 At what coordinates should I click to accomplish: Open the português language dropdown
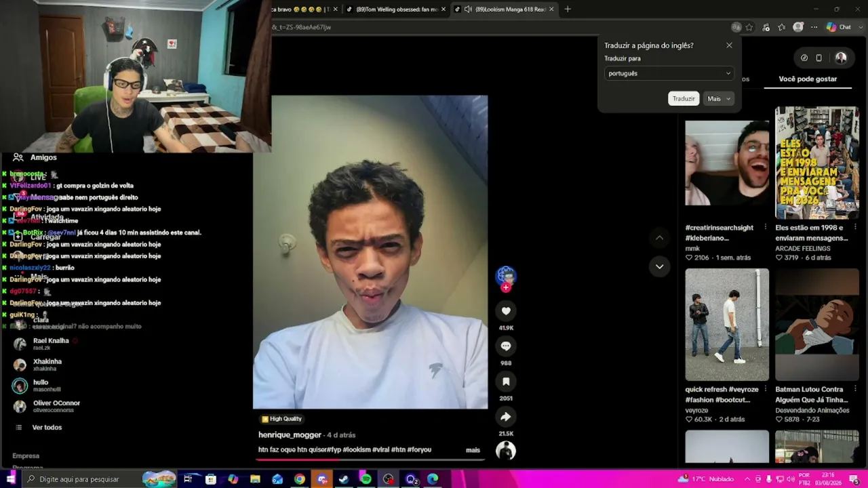pos(669,73)
